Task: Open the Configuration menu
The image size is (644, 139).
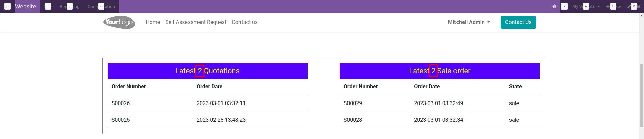Action: tap(101, 6)
